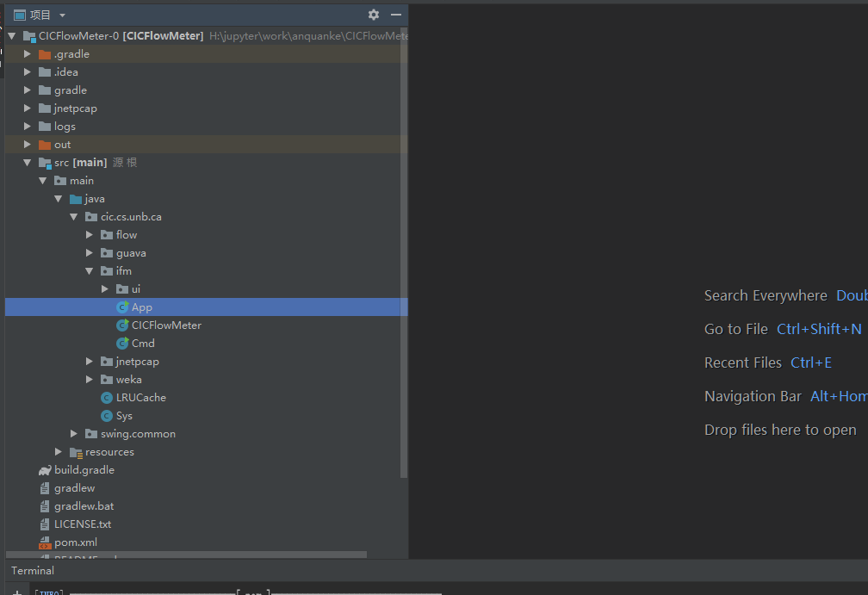Screen dimensions: 868x595
Task: Click the resources folder icon
Action: pyautogui.click(x=76, y=452)
